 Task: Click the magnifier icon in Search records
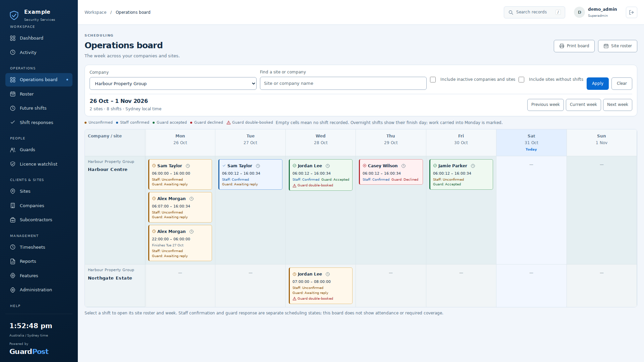[511, 12]
